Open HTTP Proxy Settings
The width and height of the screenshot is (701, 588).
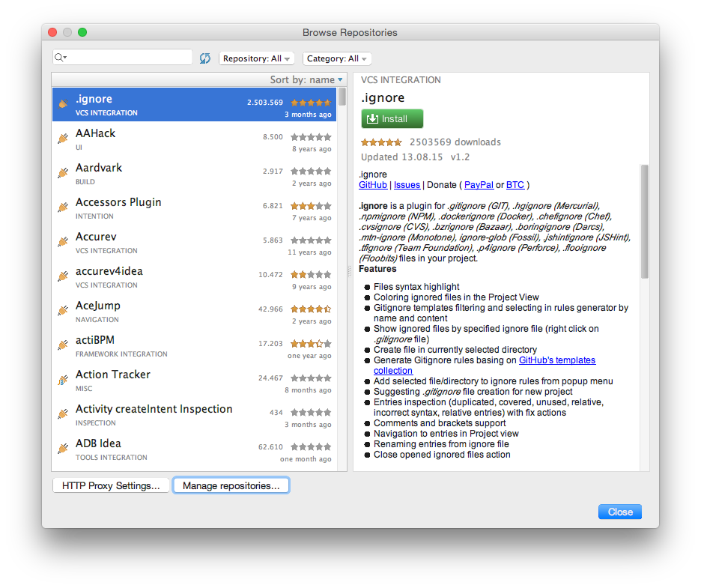coord(110,485)
